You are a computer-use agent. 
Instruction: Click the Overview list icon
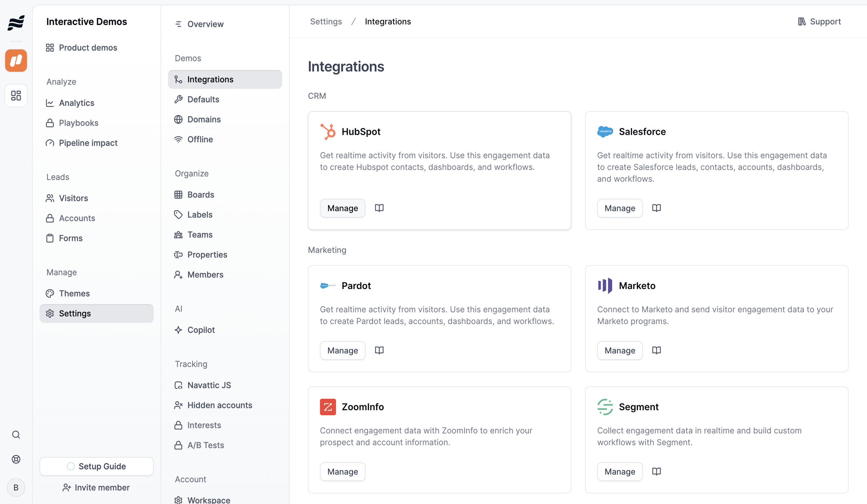[x=178, y=24]
